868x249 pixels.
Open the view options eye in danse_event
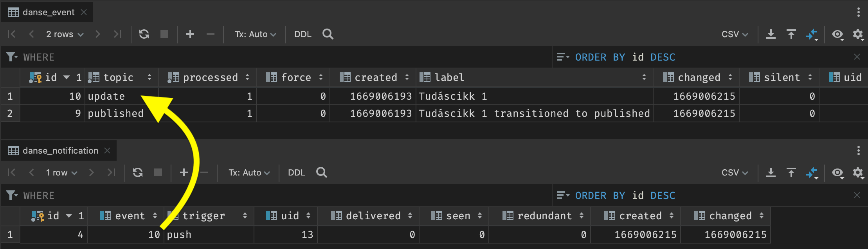tap(837, 34)
